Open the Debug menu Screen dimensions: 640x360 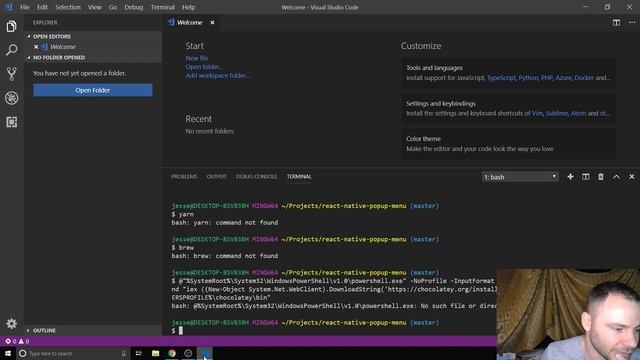click(x=134, y=7)
